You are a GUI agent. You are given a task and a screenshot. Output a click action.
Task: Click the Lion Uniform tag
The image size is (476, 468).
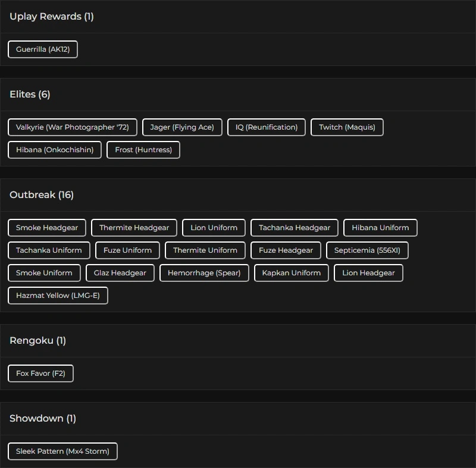[214, 228]
